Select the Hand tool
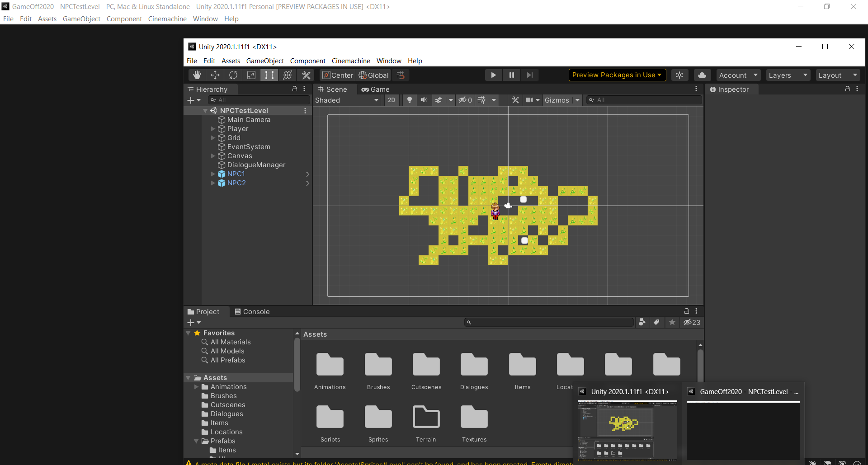Screen dimensions: 868x465 (x=197, y=75)
